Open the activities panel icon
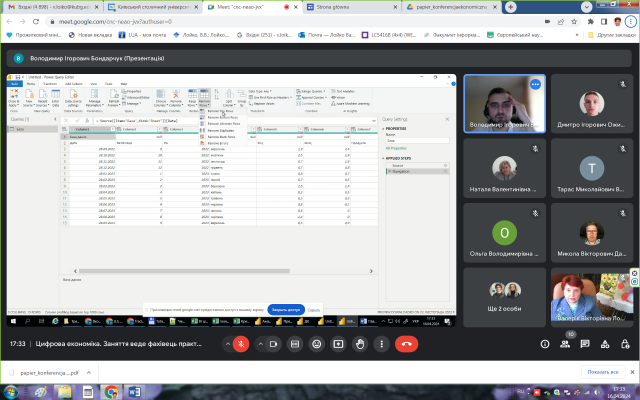Screen dimensions: 640x400 click(609, 342)
